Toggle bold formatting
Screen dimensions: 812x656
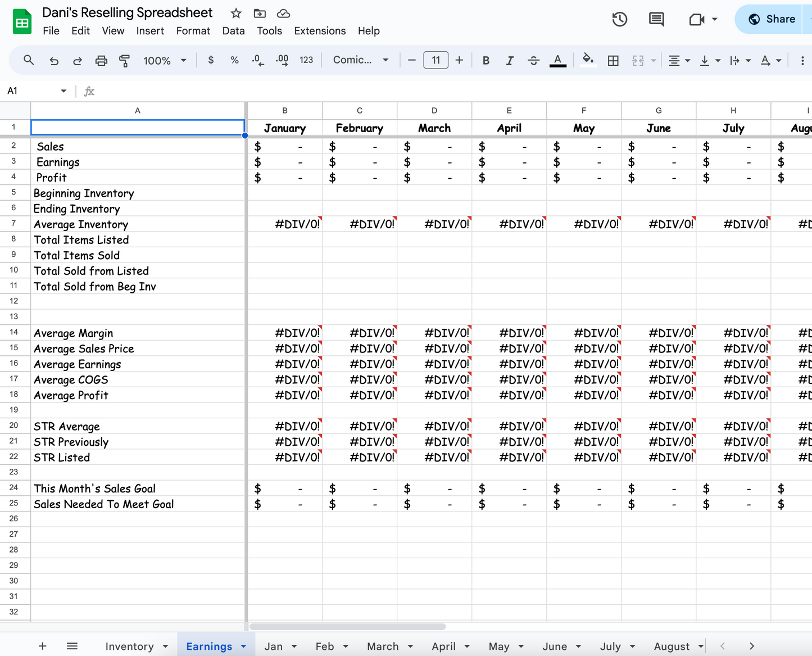[486, 60]
